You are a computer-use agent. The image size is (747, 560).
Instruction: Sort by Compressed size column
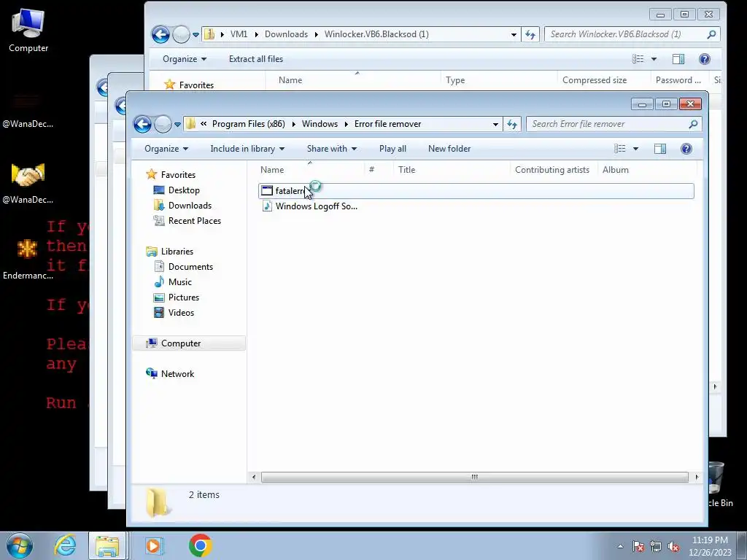595,80
